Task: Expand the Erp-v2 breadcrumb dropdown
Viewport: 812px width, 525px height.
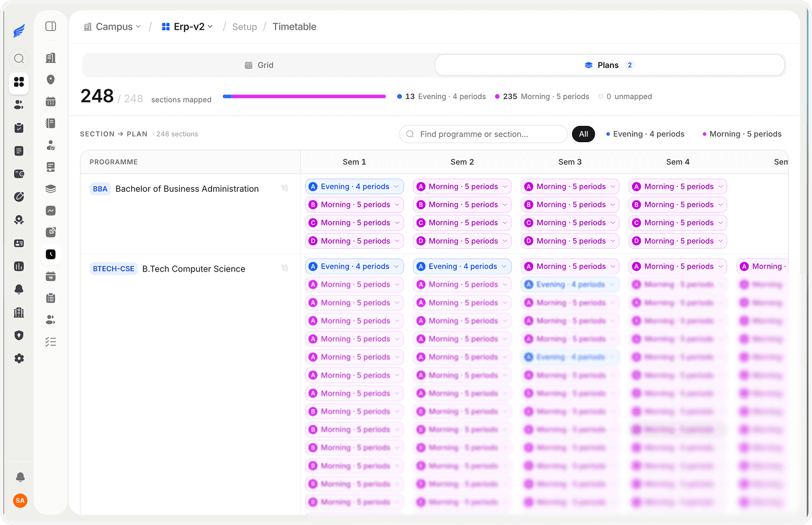Action: pyautogui.click(x=187, y=27)
